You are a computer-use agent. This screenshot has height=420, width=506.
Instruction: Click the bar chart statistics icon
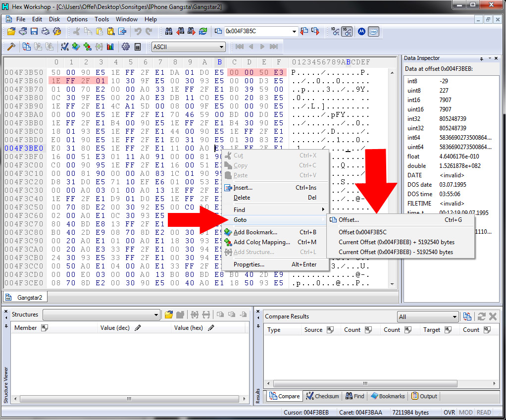tap(110, 47)
